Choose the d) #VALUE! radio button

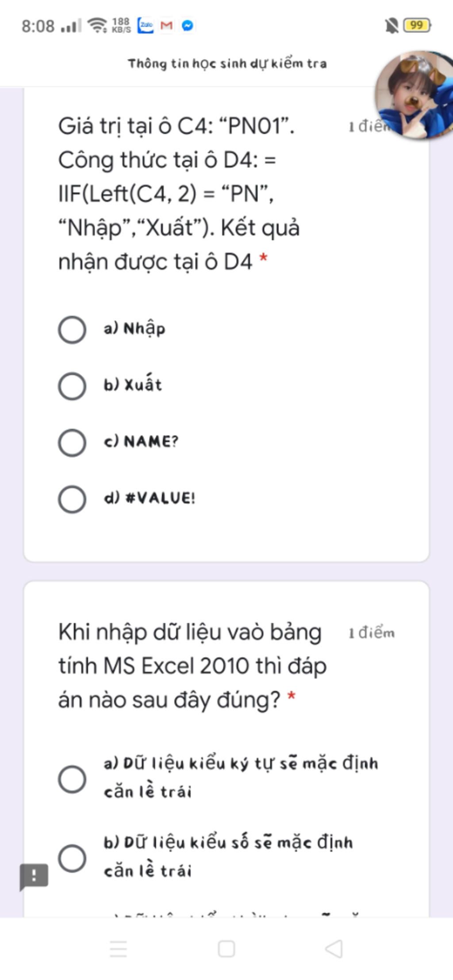pos(72,499)
